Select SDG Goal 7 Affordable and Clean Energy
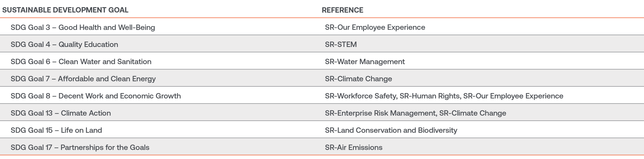644x159 pixels. coord(83,79)
